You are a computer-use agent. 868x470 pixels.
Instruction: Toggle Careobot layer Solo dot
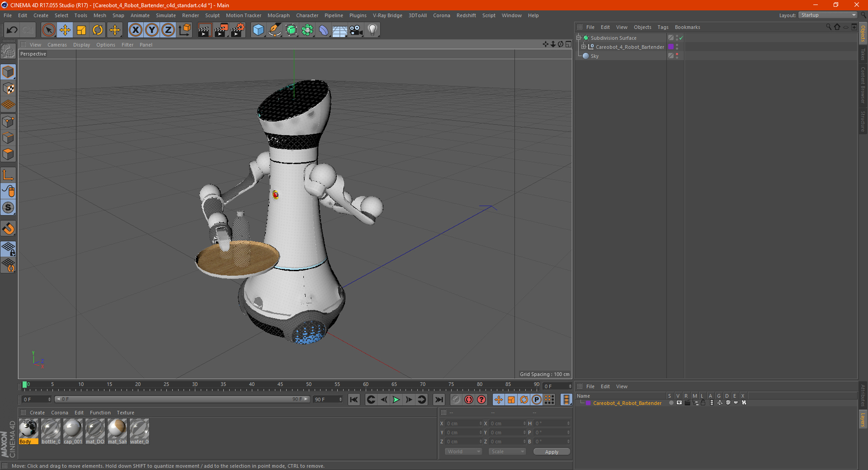pyautogui.click(x=671, y=403)
